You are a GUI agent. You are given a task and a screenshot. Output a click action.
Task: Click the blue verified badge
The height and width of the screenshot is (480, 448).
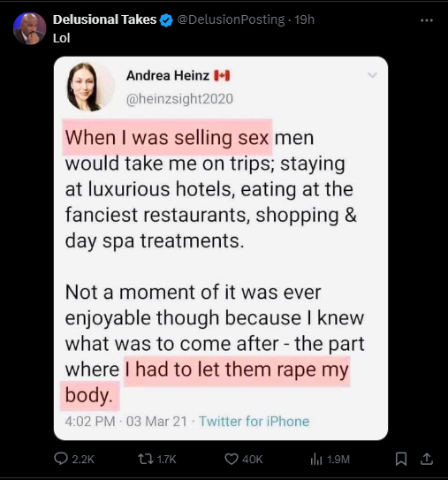pos(166,20)
